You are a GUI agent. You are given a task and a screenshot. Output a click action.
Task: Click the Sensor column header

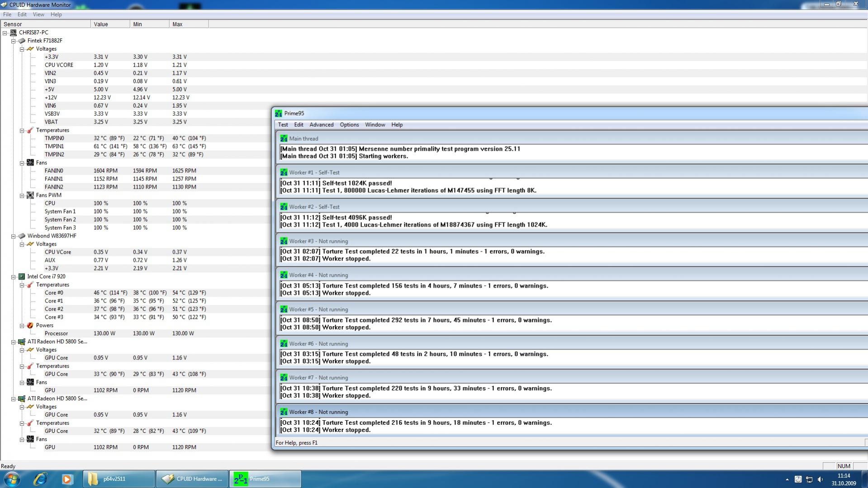[45, 24]
